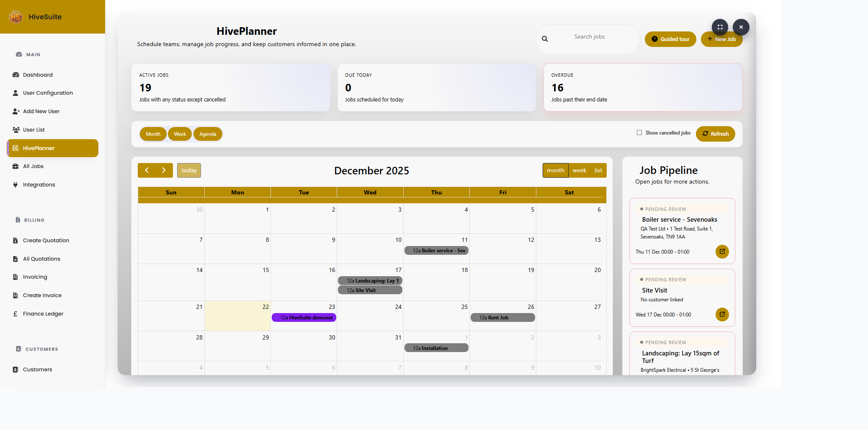Click the All Quotations file icon
Viewport: 868px width, 430px height.
(x=15, y=259)
